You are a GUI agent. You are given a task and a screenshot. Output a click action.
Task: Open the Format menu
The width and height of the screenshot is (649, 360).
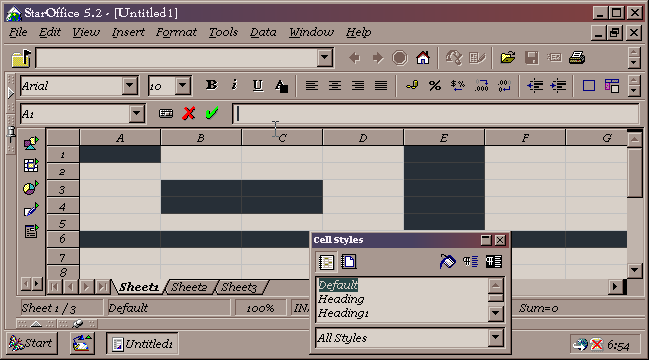pyautogui.click(x=176, y=32)
